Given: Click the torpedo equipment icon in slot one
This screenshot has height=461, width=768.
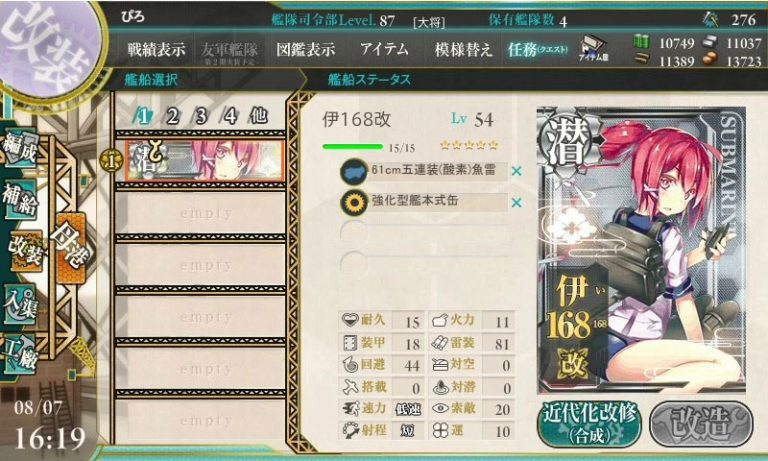Looking at the screenshot, I should pyautogui.click(x=354, y=172).
